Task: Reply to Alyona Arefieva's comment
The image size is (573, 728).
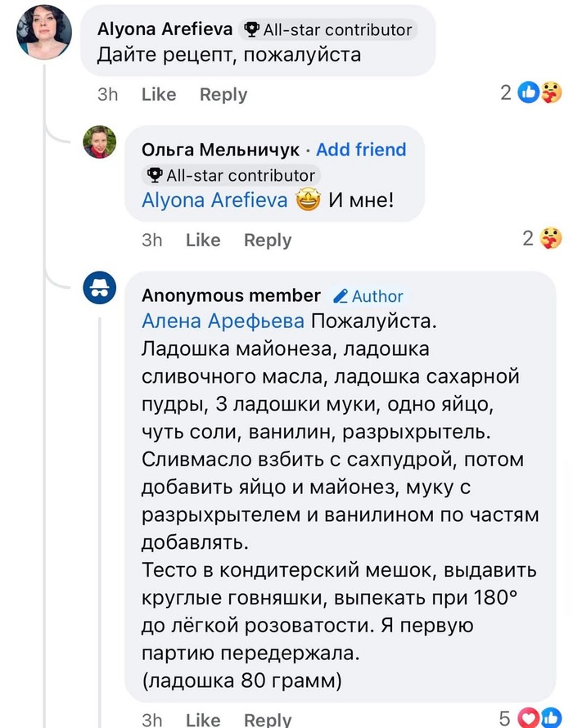Action: (223, 94)
